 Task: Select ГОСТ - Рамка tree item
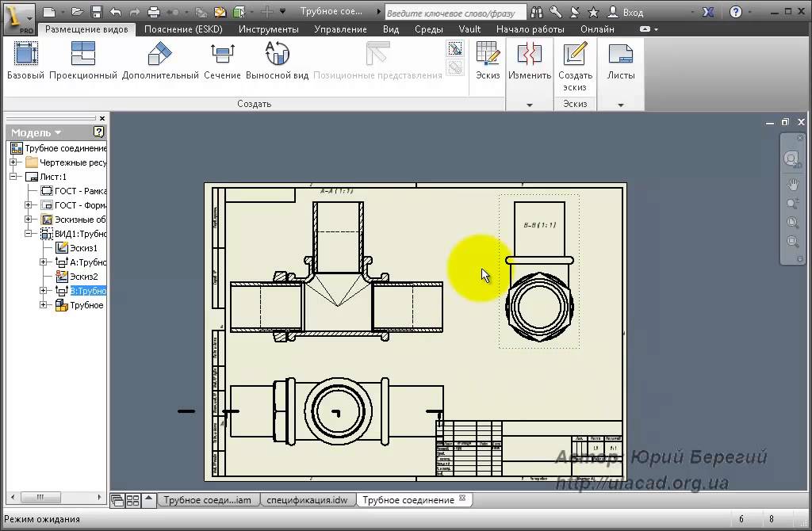pos(74,191)
